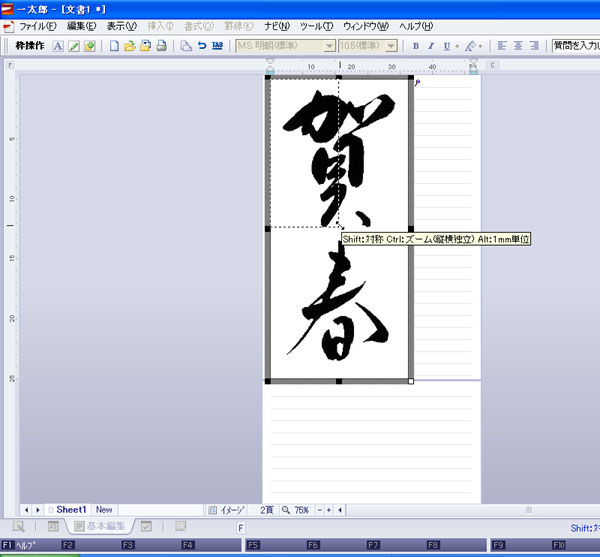Click the Undo arrow icon
This screenshot has height=557, width=600.
[203, 46]
